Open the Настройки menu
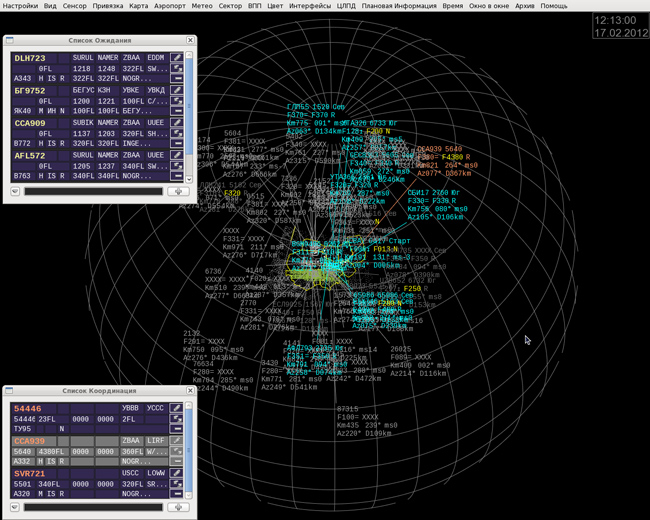Image resolution: width=650 pixels, height=520 pixels. 20,6
